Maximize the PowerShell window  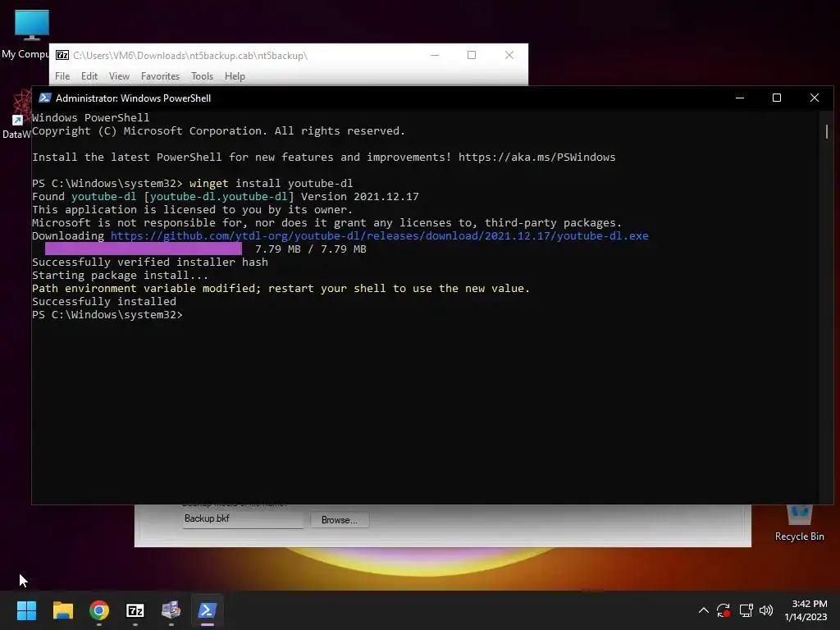tap(777, 98)
